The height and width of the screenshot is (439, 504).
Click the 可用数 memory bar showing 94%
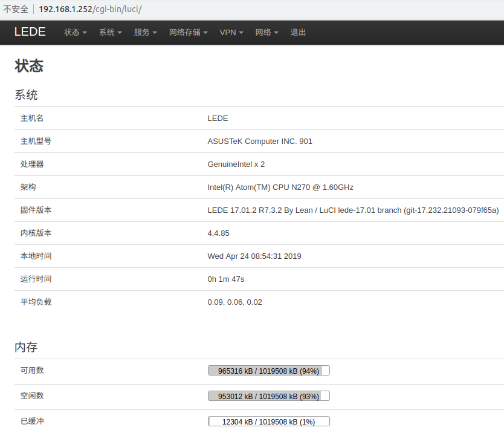(x=269, y=371)
